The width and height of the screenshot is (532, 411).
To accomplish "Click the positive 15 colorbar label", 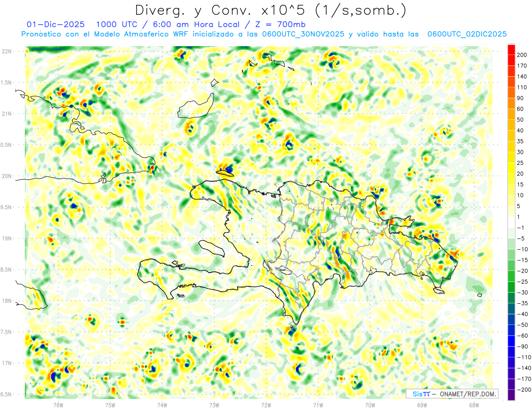I will point(521,184).
